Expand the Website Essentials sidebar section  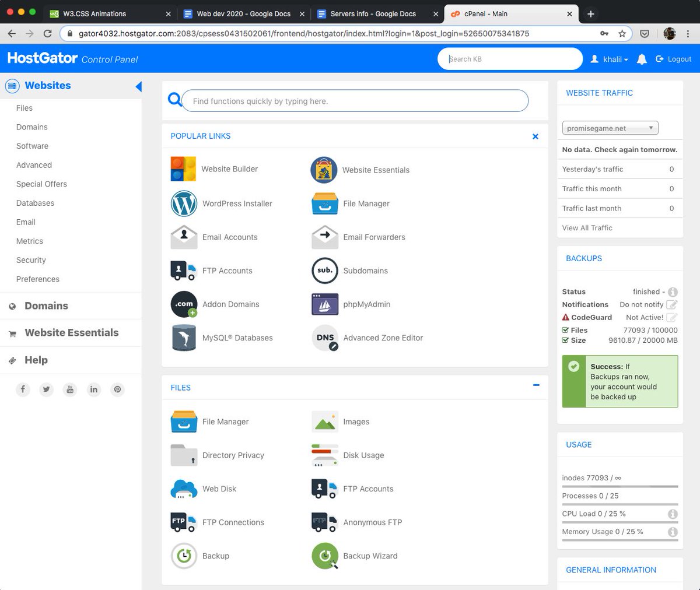pyautogui.click(x=71, y=333)
